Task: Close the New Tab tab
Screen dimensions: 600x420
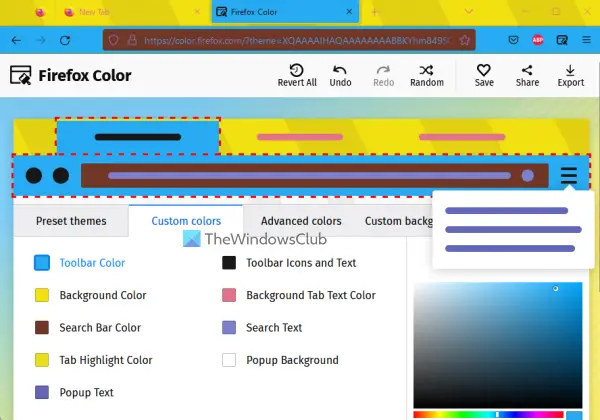Action: [x=197, y=12]
